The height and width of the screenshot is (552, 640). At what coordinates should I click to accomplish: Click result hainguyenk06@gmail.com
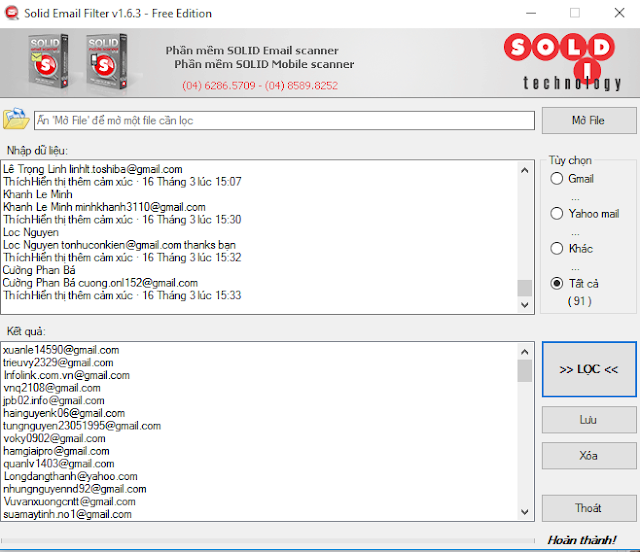pos(64,413)
